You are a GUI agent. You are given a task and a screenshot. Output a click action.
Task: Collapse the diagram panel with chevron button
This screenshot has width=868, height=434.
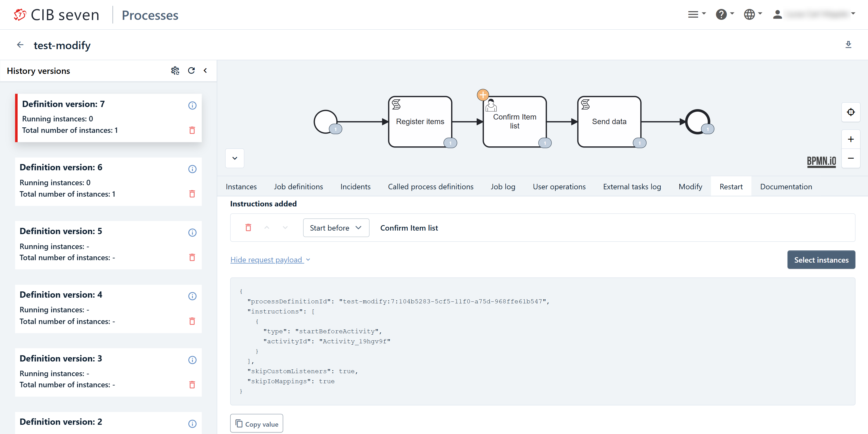coord(235,158)
